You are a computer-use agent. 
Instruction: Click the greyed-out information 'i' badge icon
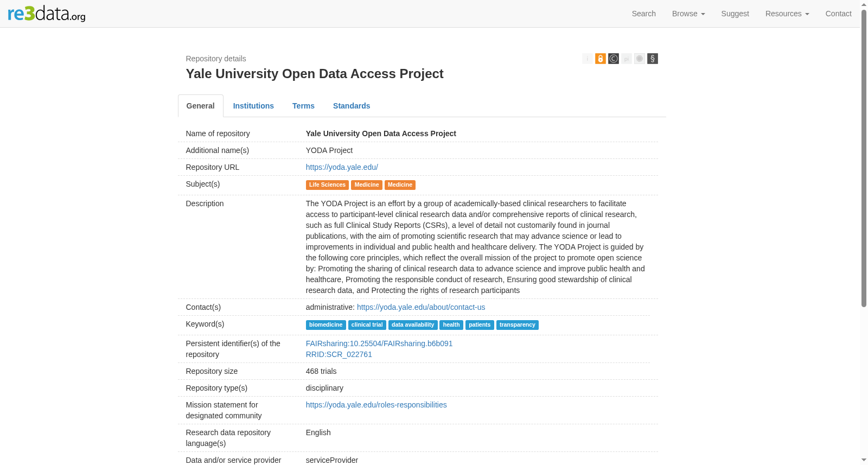tap(588, 59)
